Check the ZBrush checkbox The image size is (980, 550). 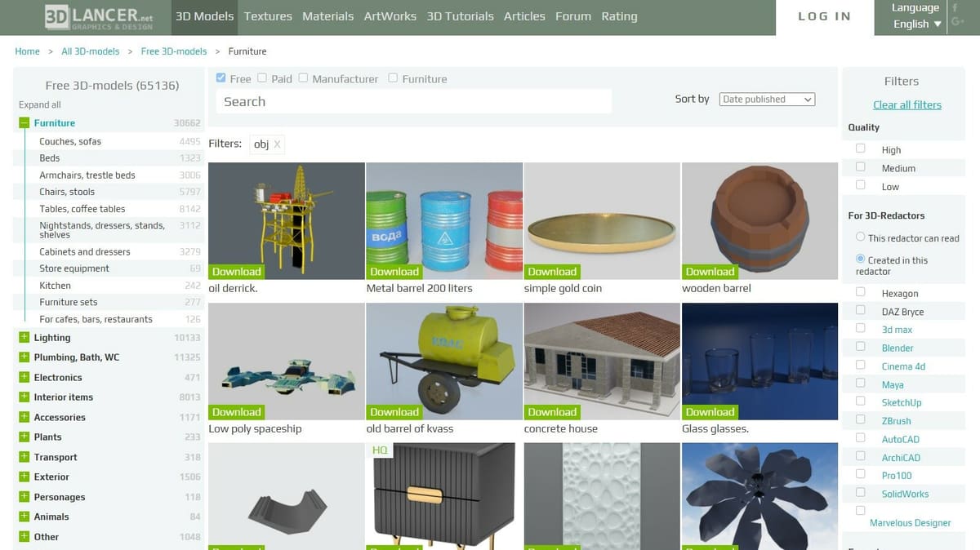point(860,419)
